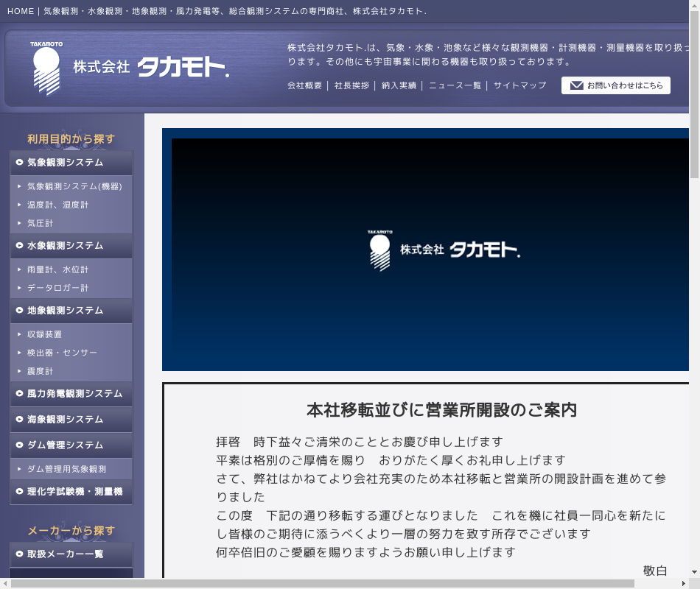
Task: Select the 収録装置 sidebar link
Action: coord(45,334)
